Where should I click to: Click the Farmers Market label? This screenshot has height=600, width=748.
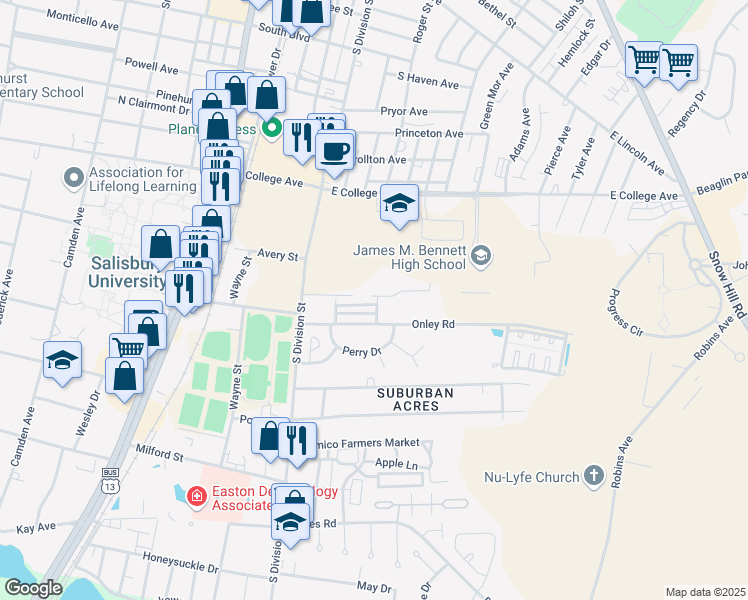click(380, 443)
